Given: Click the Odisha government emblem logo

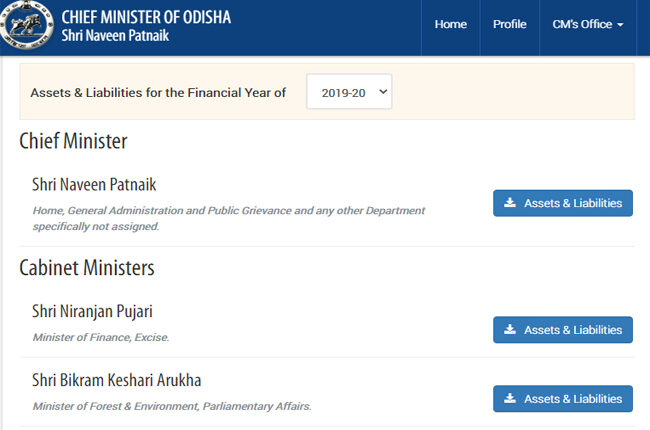Looking at the screenshot, I should pos(27,24).
